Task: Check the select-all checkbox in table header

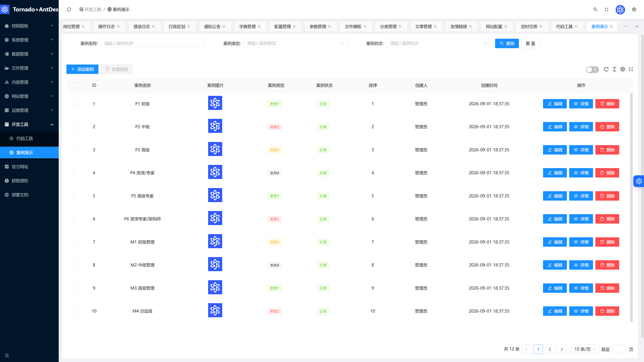Action: (74, 85)
